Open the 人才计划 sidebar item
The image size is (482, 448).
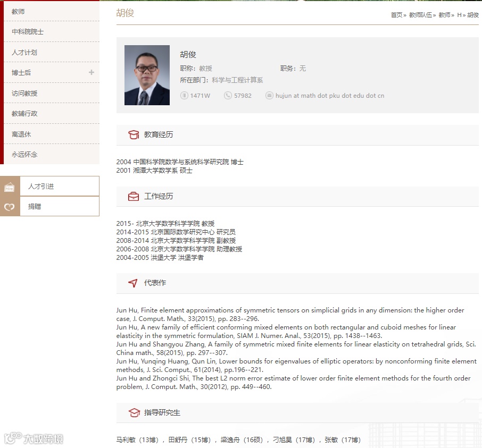coord(52,52)
